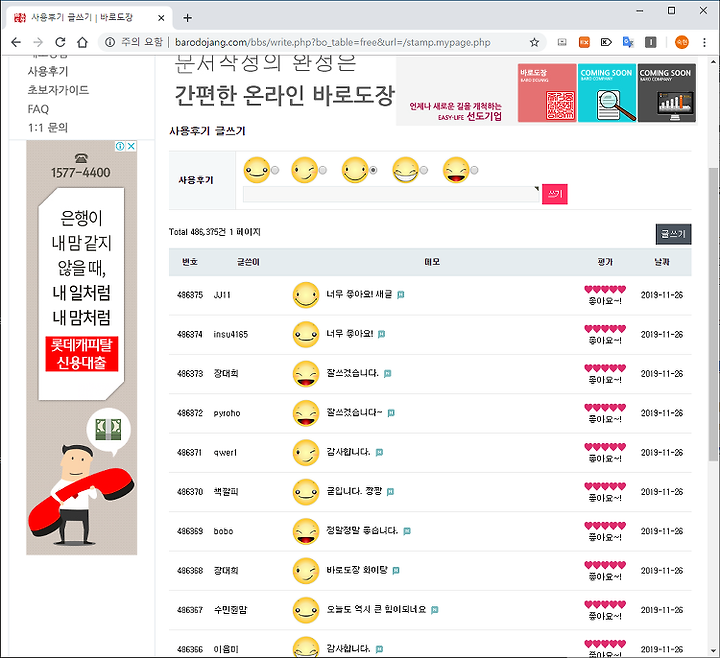
Task: Go back to the previous page
Action: (16, 42)
